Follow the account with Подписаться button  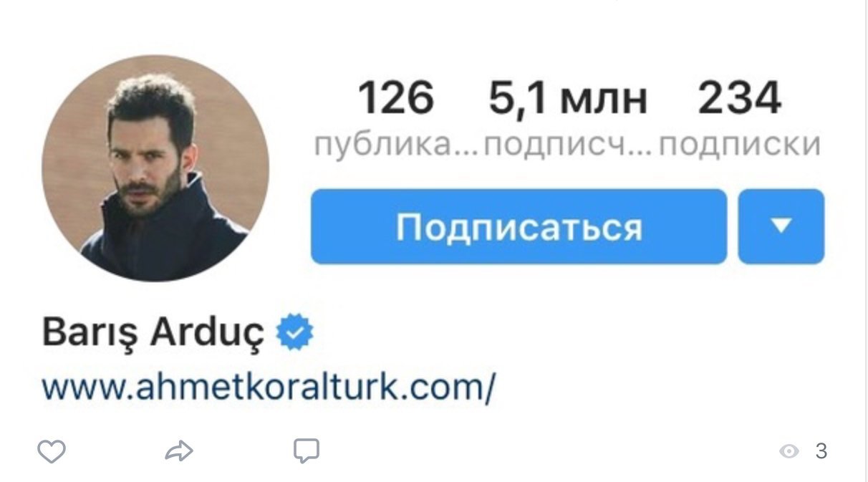519,226
